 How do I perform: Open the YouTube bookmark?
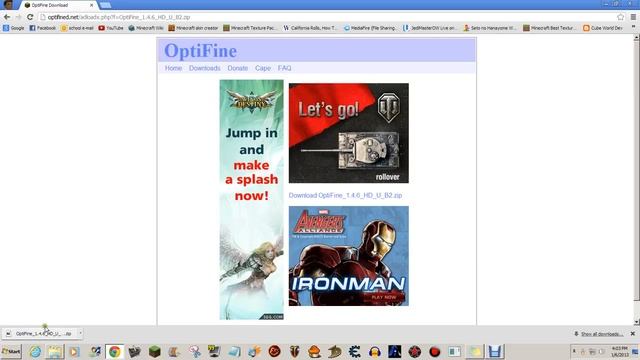click(111, 28)
